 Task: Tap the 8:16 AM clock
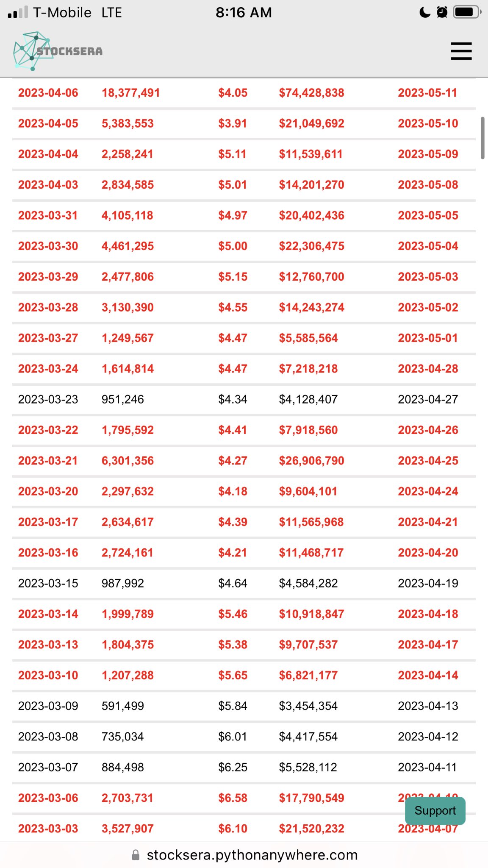(244, 13)
